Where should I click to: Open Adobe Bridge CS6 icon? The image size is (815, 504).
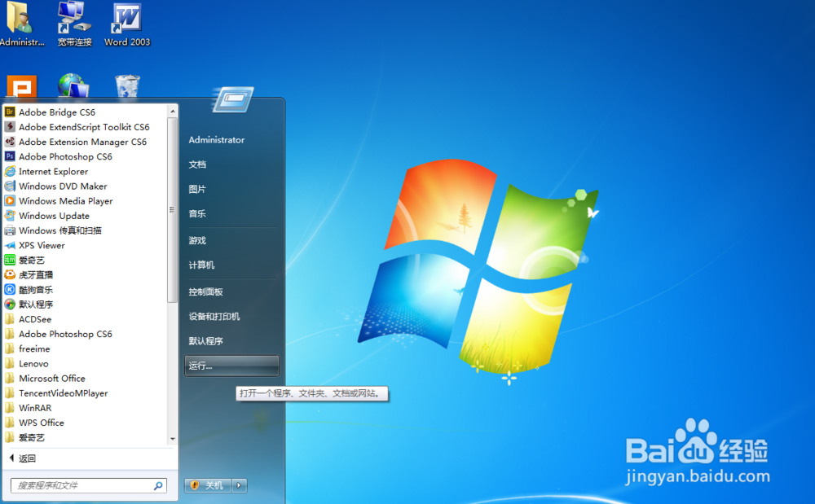10,112
